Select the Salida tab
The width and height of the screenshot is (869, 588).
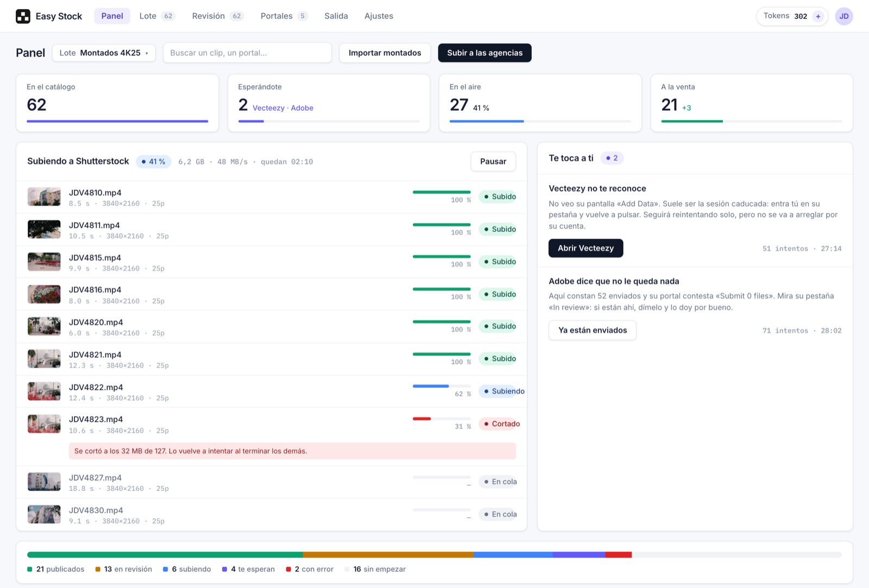point(336,16)
